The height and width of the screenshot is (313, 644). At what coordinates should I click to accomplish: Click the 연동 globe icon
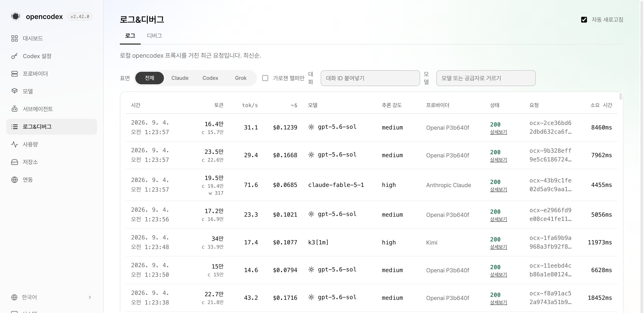coord(15,180)
